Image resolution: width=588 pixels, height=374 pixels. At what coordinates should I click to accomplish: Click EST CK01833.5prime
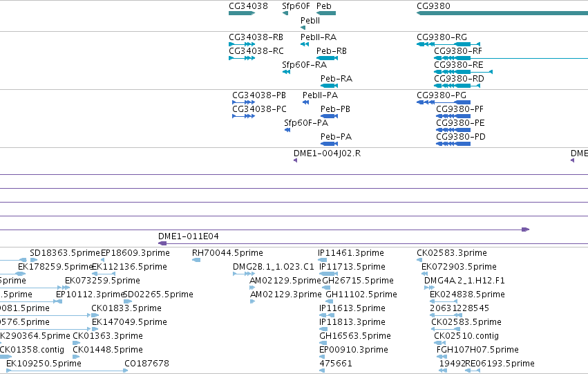[126, 309]
